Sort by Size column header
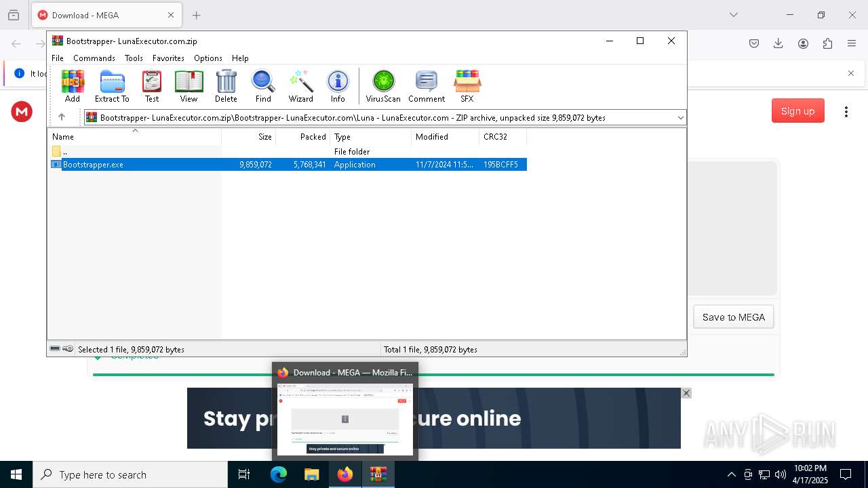The width and height of the screenshot is (868, 488). (x=248, y=137)
